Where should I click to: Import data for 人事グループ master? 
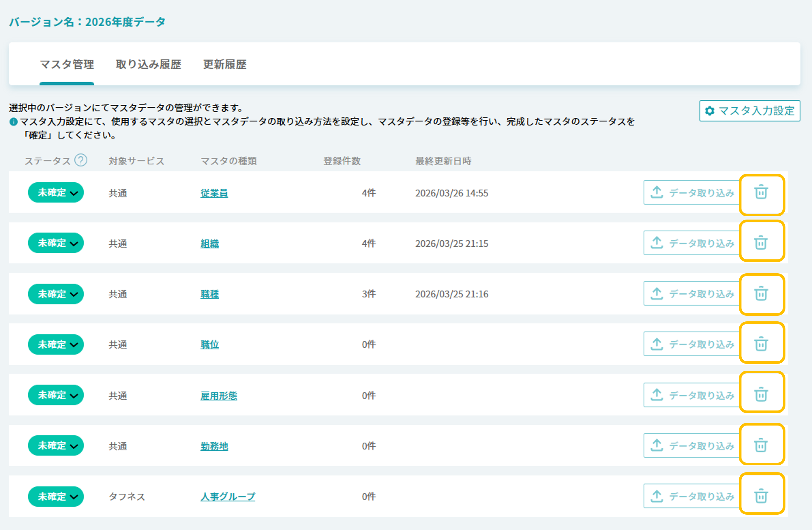[x=692, y=496]
